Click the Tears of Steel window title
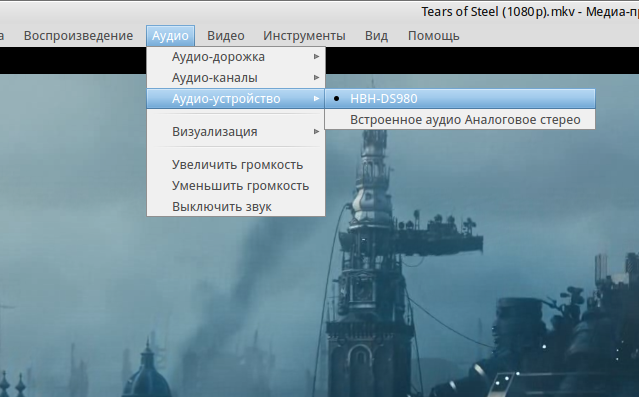 click(x=530, y=12)
